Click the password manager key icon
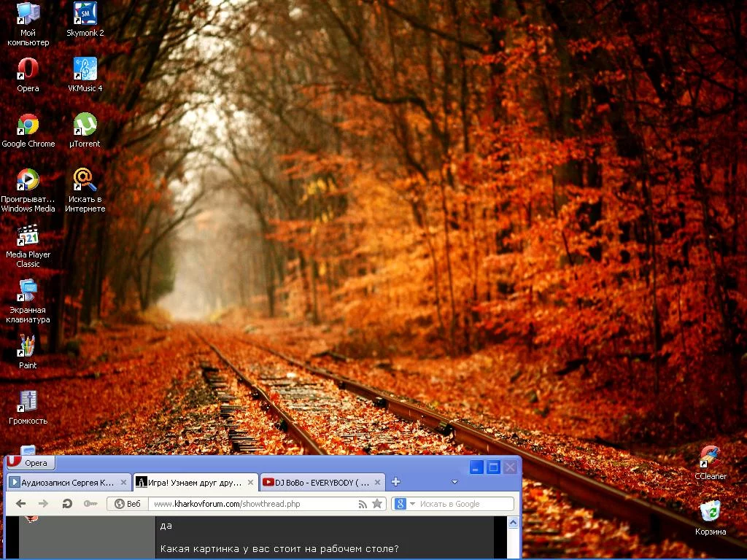This screenshot has height=560, width=747. tap(90, 503)
